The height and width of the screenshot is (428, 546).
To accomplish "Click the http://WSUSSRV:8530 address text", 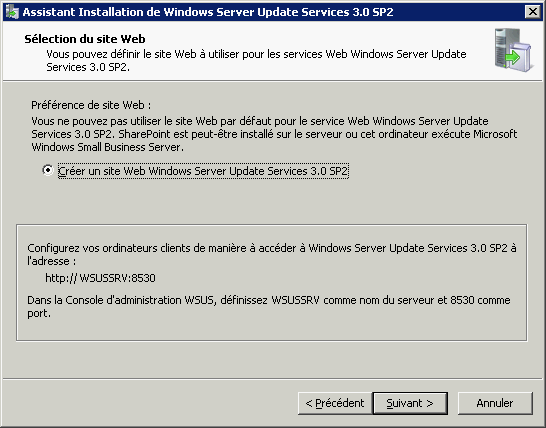I will pyautogui.click(x=100, y=278).
